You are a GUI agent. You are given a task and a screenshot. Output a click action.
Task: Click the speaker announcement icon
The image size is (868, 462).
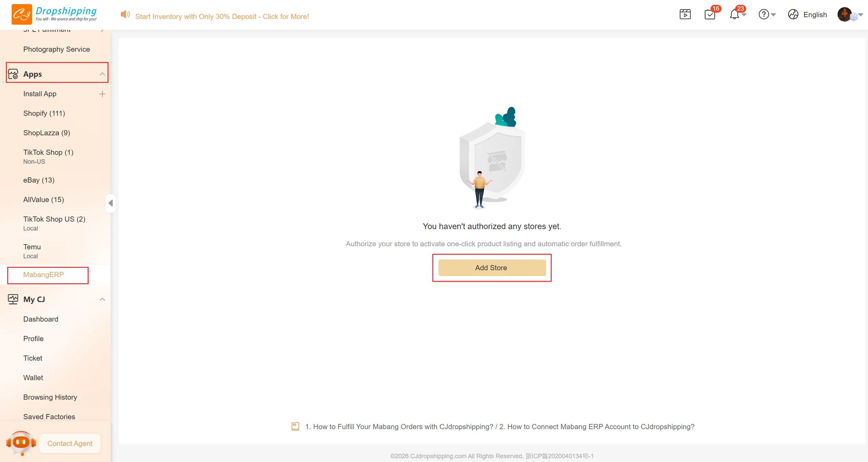pos(125,14)
